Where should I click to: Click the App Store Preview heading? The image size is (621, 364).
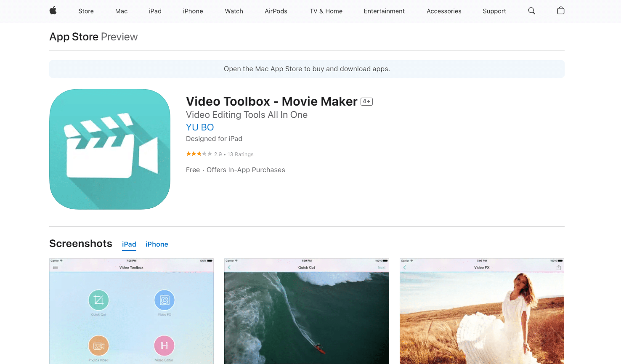tap(93, 37)
